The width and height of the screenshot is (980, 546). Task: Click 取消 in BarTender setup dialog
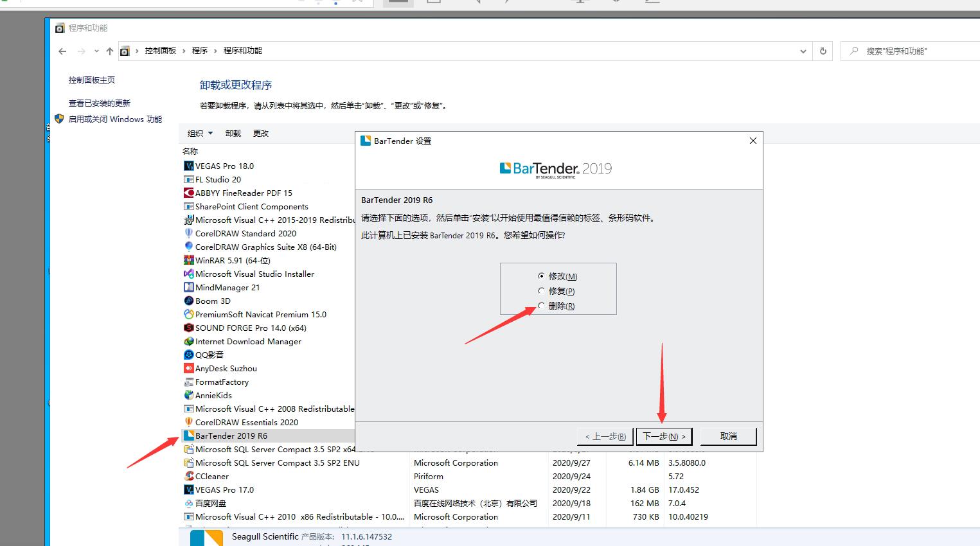pyautogui.click(x=729, y=437)
